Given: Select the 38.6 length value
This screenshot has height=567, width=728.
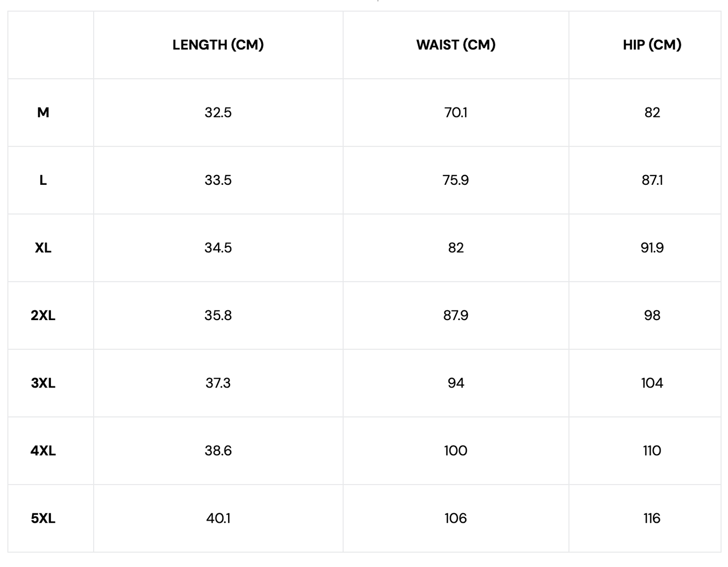Looking at the screenshot, I should (218, 451).
